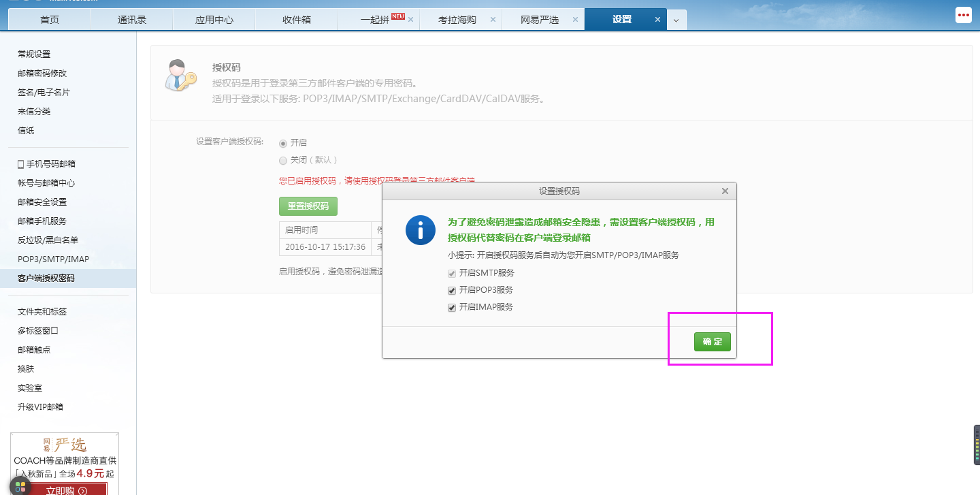
Task: Expand the tab list dropdown arrow
Action: (x=676, y=20)
